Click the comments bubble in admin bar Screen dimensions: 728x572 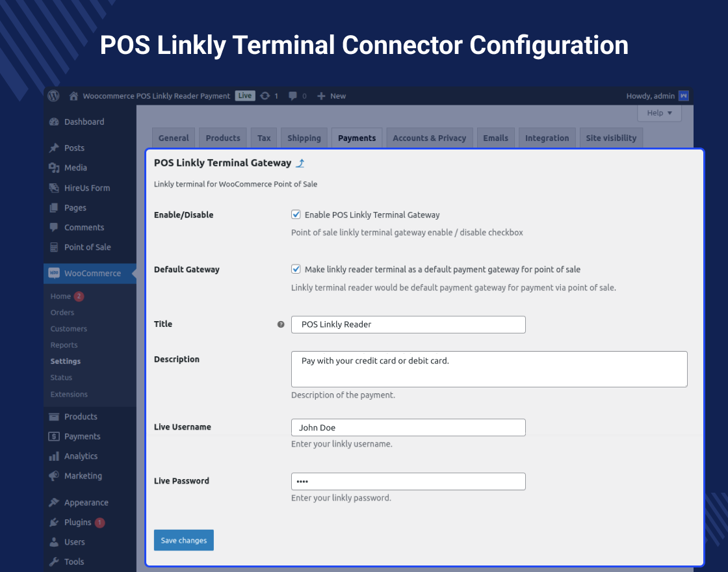(292, 96)
